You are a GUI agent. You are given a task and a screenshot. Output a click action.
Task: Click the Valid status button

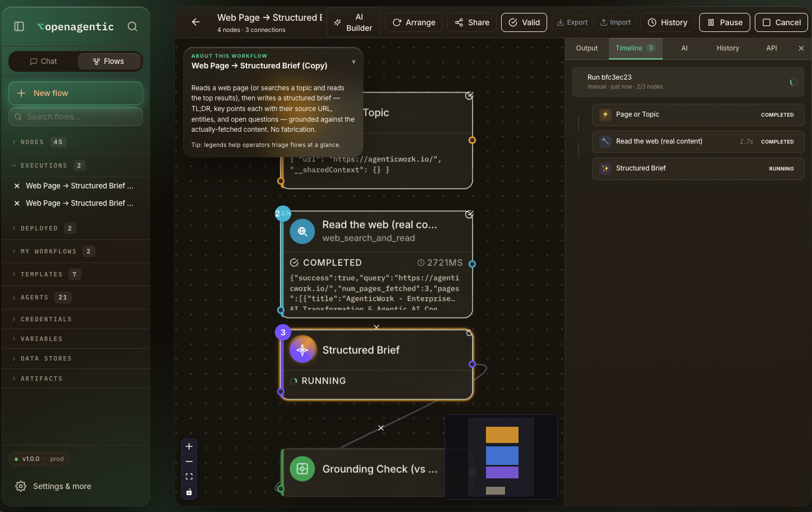click(524, 22)
